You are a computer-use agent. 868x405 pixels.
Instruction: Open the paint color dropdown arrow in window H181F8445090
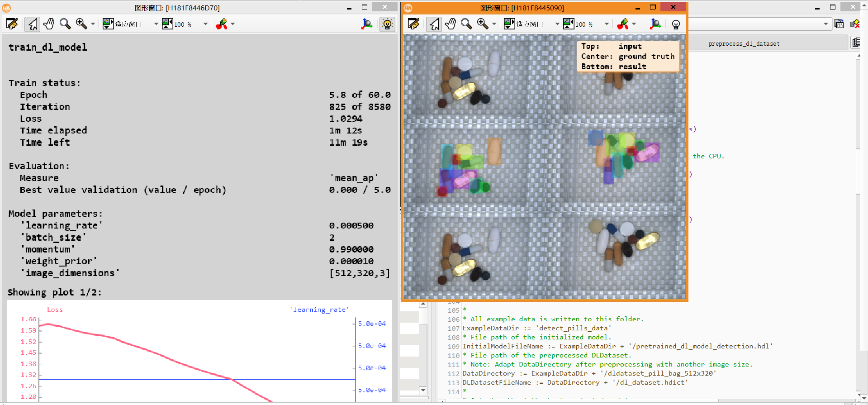click(x=634, y=24)
